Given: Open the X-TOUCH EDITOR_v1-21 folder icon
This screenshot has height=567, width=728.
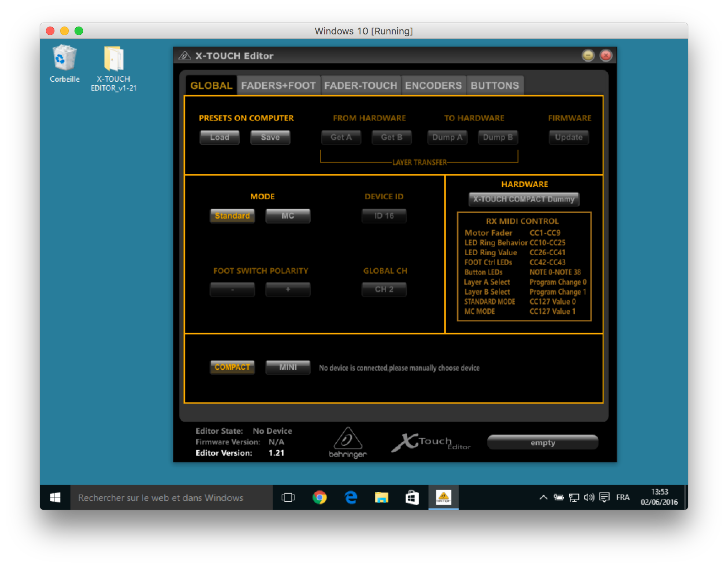Looking at the screenshot, I should [x=114, y=59].
